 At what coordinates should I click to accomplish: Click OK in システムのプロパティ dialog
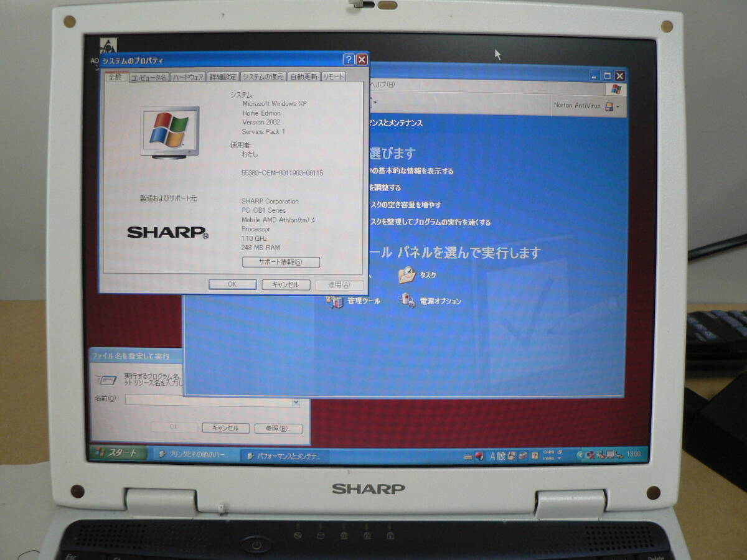(232, 284)
